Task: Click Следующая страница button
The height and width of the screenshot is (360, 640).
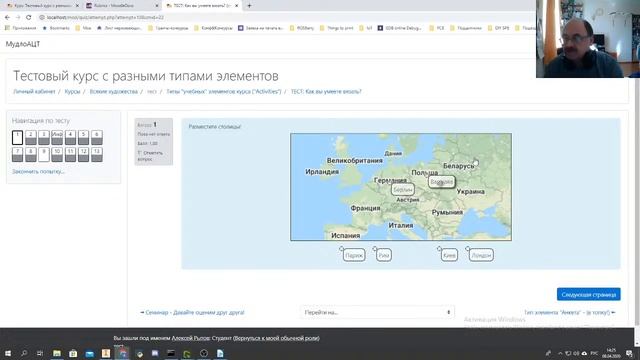Action: tap(589, 294)
